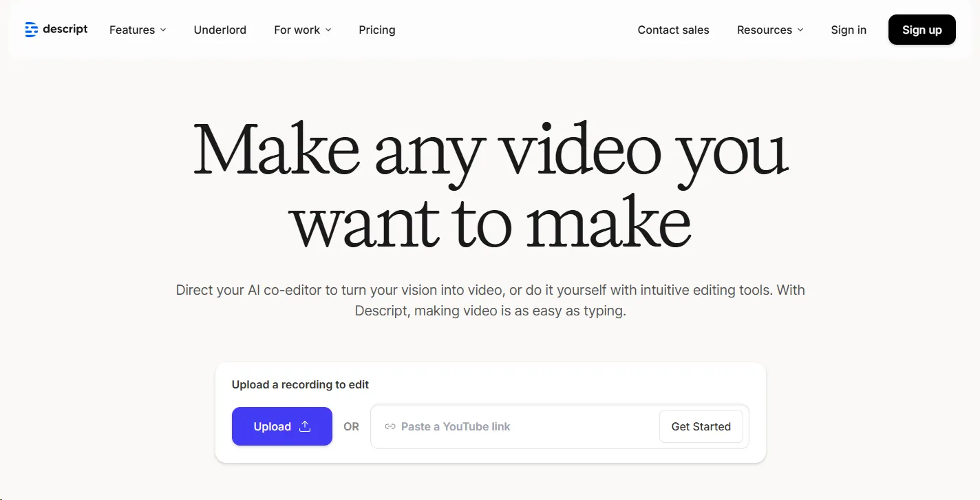Open the Pricing page
The height and width of the screenshot is (500, 980).
click(x=377, y=30)
